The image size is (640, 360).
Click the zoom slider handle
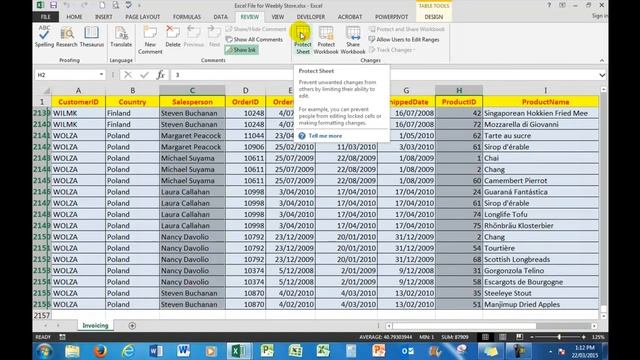point(559,337)
